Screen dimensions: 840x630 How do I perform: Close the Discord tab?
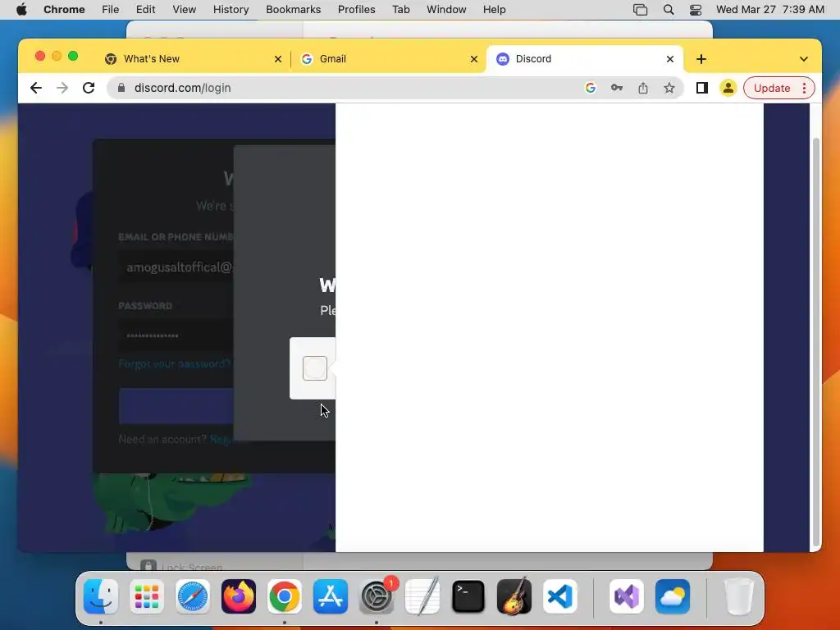click(x=670, y=59)
